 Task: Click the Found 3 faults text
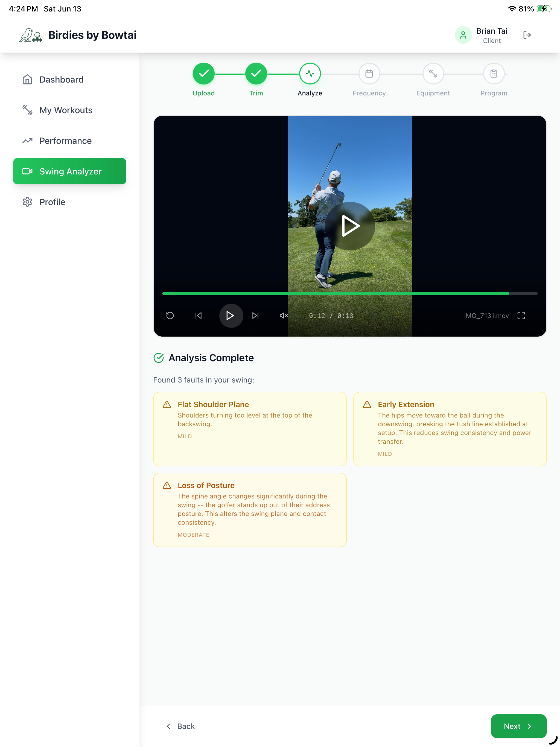pyautogui.click(x=204, y=380)
